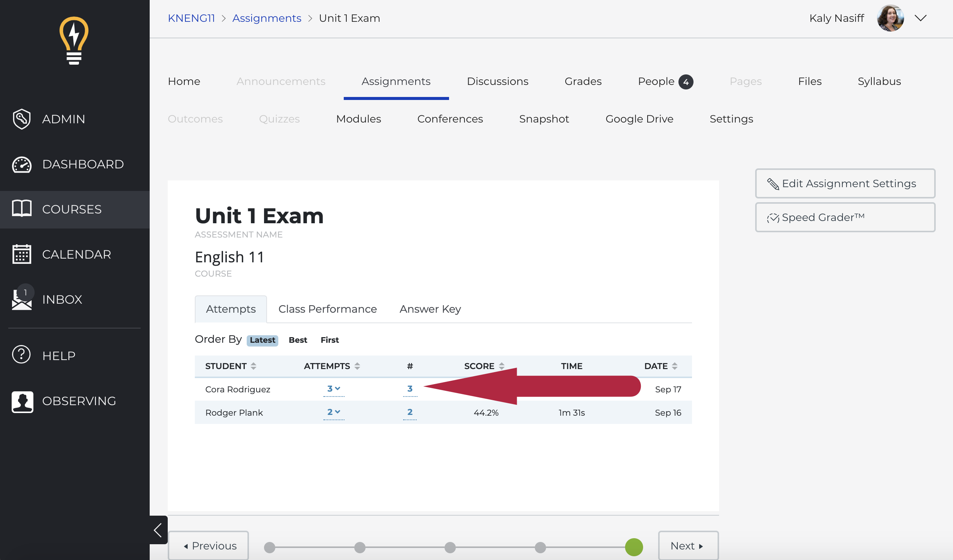
Task: Select the green active progress dot
Action: pos(634,548)
